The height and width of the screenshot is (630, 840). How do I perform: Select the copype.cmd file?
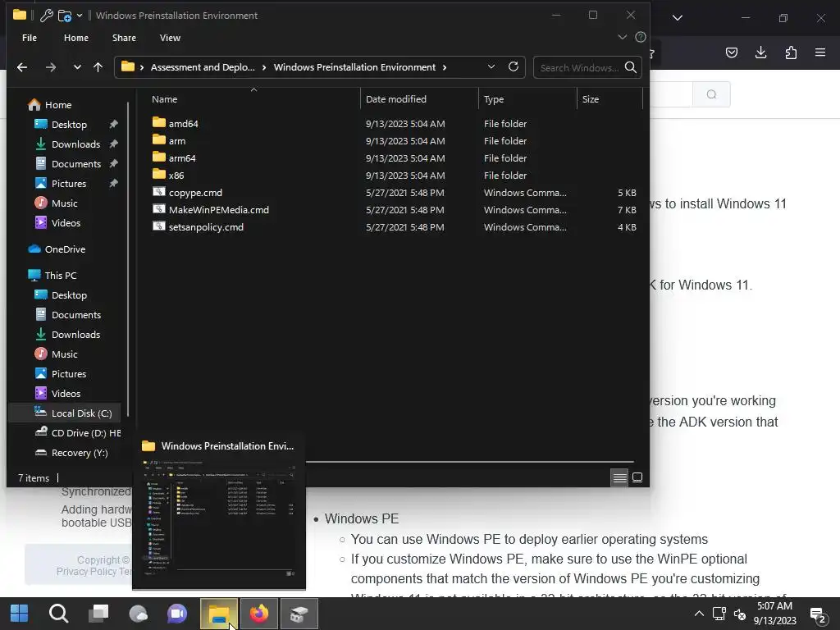[x=195, y=193]
